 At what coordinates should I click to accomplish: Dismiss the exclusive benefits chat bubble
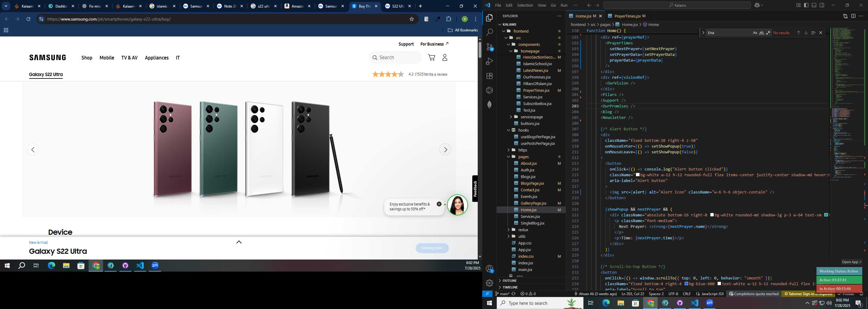coord(439,204)
